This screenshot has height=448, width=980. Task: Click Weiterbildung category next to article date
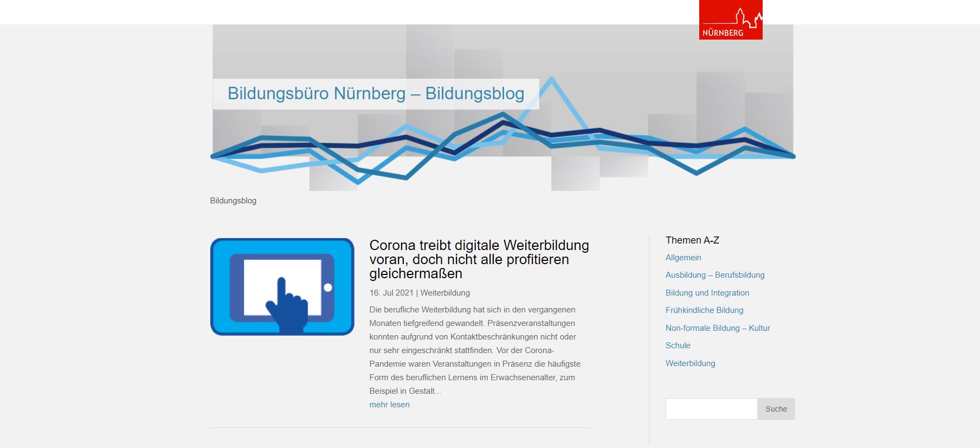pos(445,293)
